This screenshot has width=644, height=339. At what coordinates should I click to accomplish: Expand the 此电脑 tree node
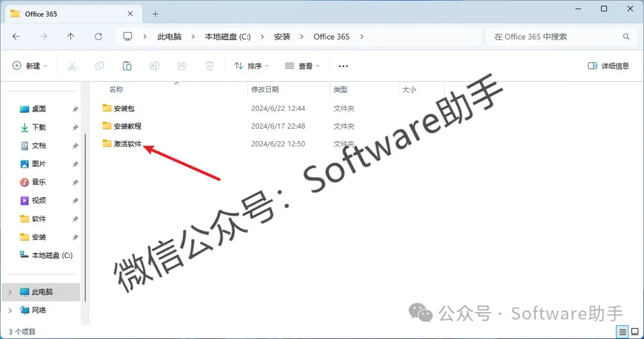(x=10, y=292)
